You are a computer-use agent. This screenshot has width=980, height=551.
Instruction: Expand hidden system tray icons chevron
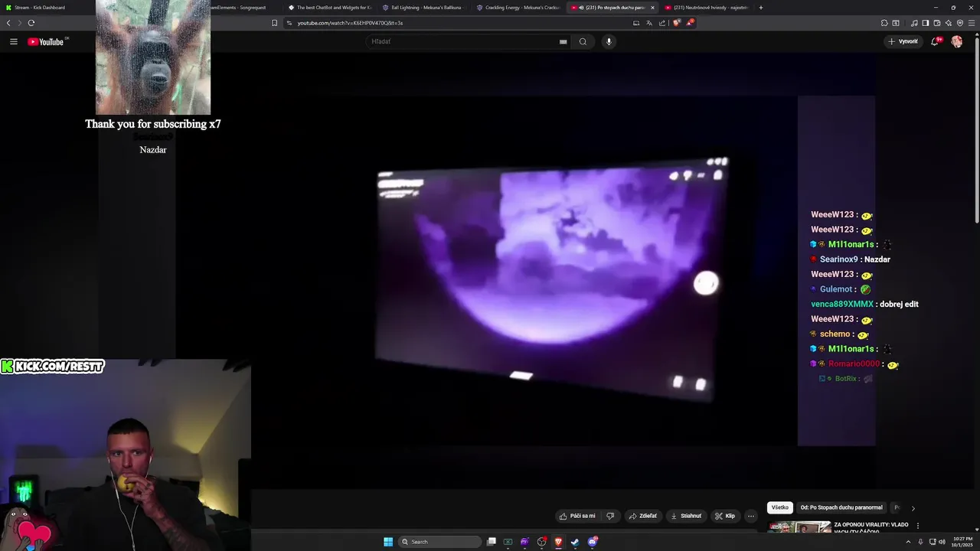coord(908,542)
